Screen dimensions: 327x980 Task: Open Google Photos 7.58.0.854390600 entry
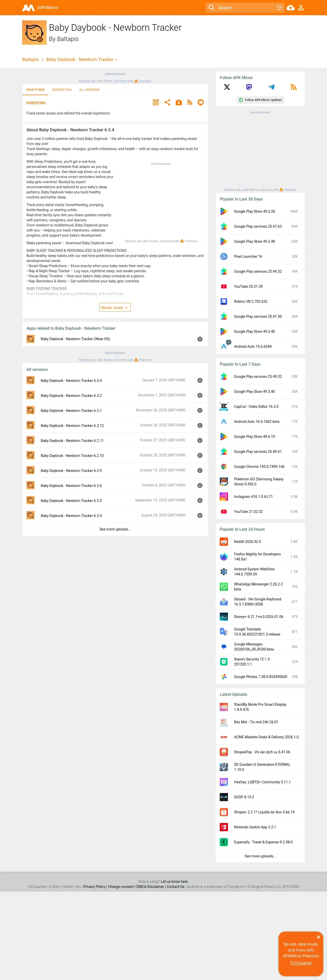(260, 677)
